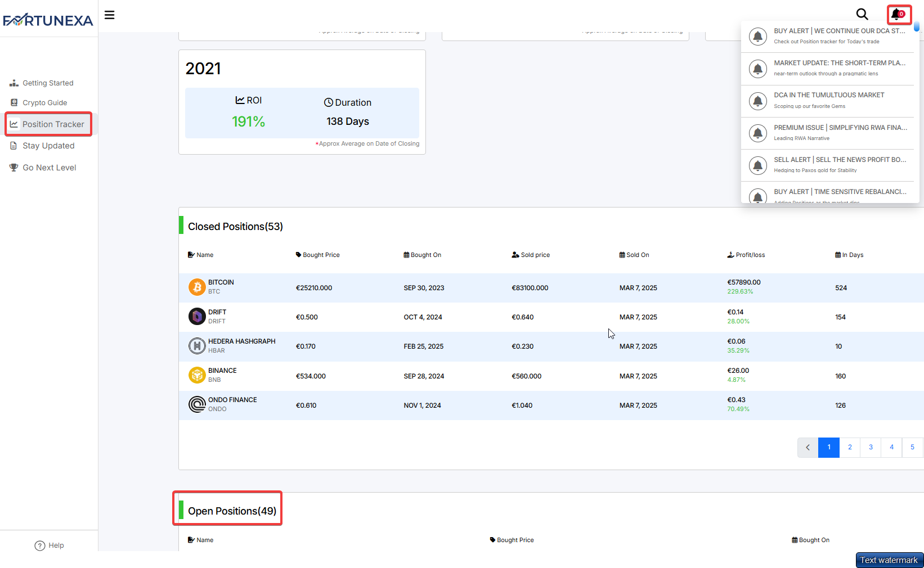Click the Sold On column header
Viewport: 924px width, 568px height.
tap(634, 255)
